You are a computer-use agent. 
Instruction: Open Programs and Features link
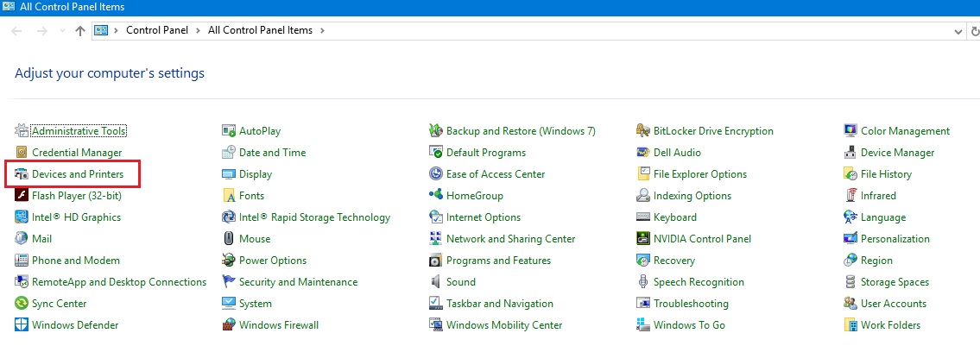498,261
